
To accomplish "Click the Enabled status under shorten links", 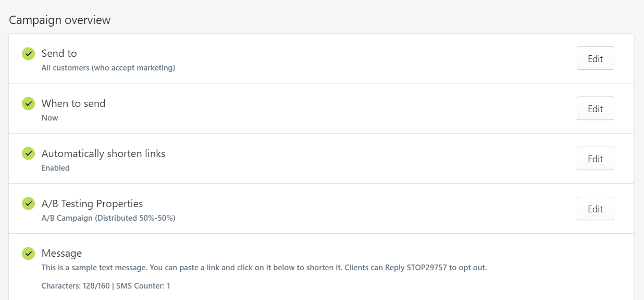I will click(x=56, y=168).
